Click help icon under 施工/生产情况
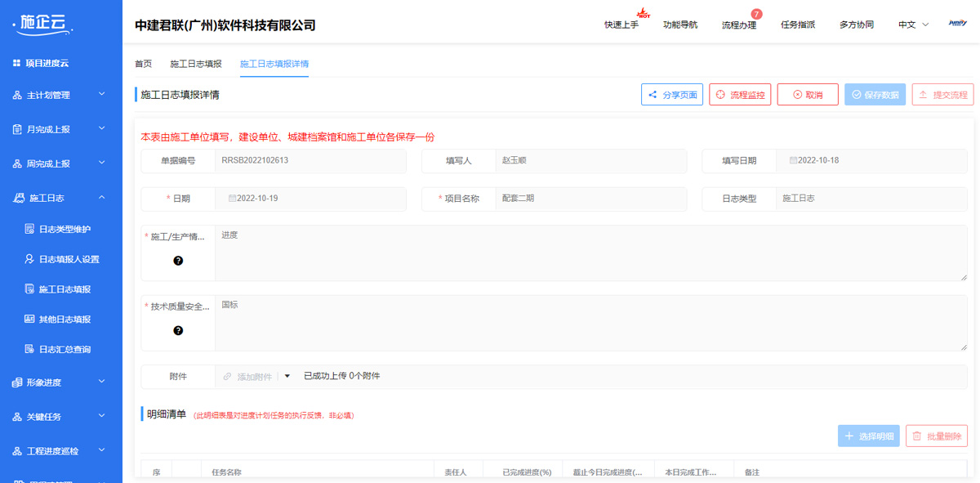This screenshot has height=483, width=980. (x=178, y=261)
